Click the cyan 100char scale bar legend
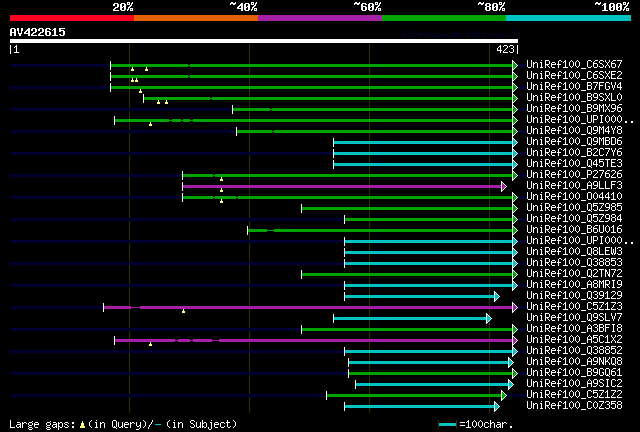 tap(448, 425)
